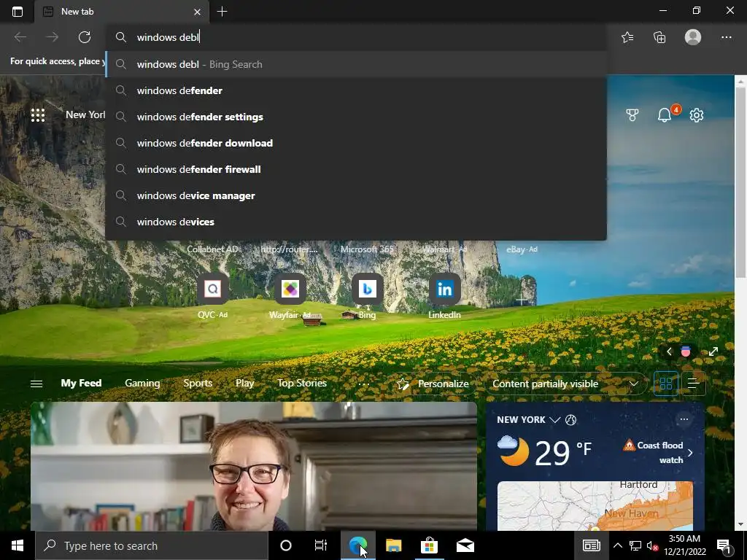
Task: Open page settings gear icon
Action: click(697, 114)
